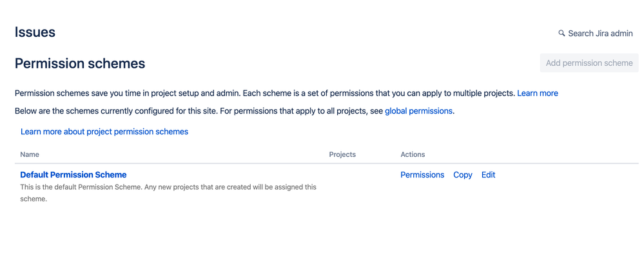Image resolution: width=644 pixels, height=273 pixels.
Task: Click the magnifier icon beside Search Jira admin
Action: (561, 34)
